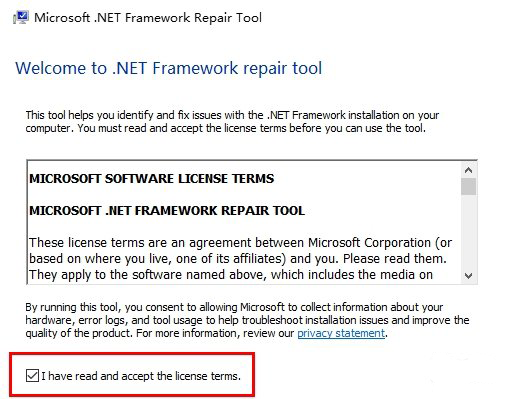Click the 'Welcome to .NET Framework repair tool' heading
The height and width of the screenshot is (399, 510).
click(x=169, y=68)
